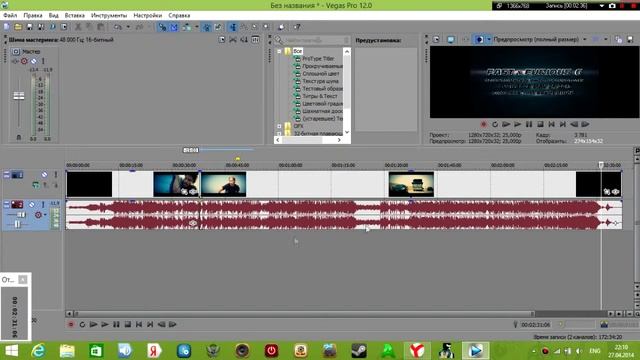The image size is (640, 360).
Task: Select the bald man video clip thumbnail
Action: pos(224,184)
